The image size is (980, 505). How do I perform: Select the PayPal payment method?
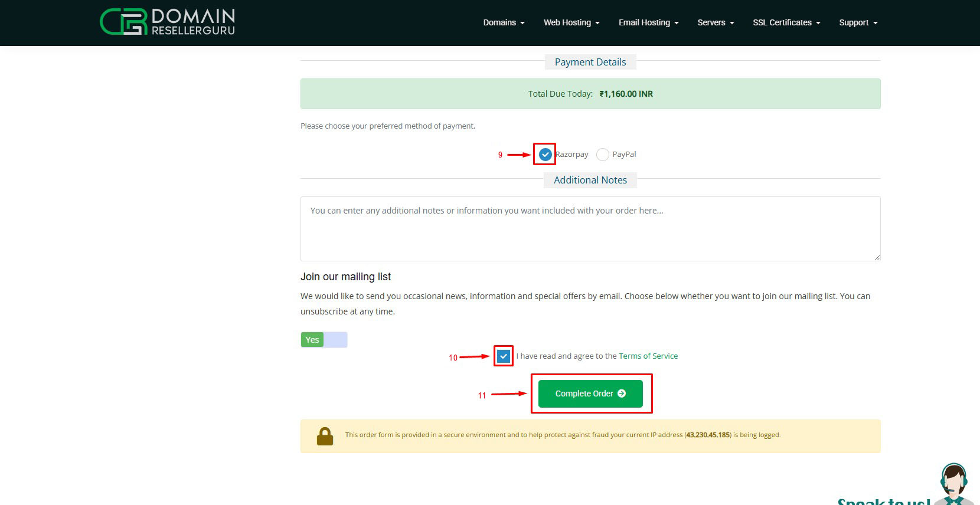coord(602,155)
